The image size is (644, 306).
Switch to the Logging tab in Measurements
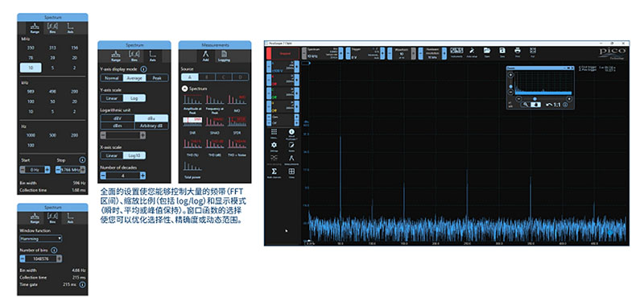pos(225,56)
